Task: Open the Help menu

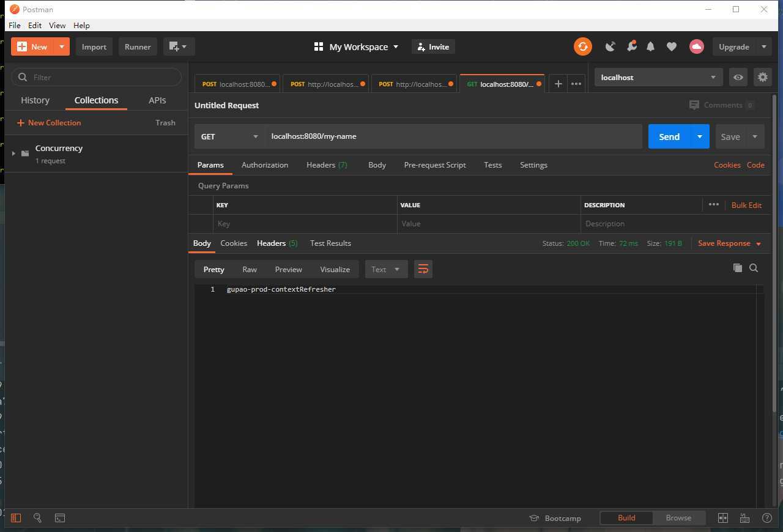Action: coord(81,25)
